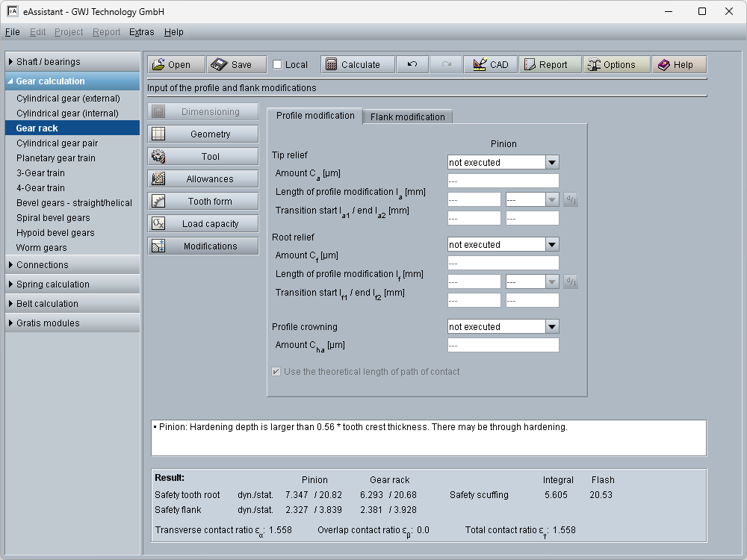Select Worm gears in the sidebar

[42, 248]
